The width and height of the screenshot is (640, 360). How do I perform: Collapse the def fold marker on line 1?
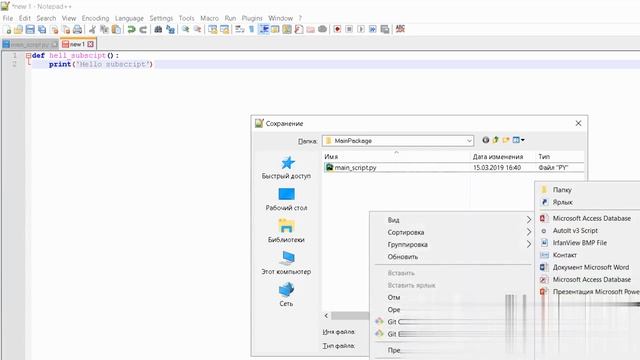(x=28, y=56)
